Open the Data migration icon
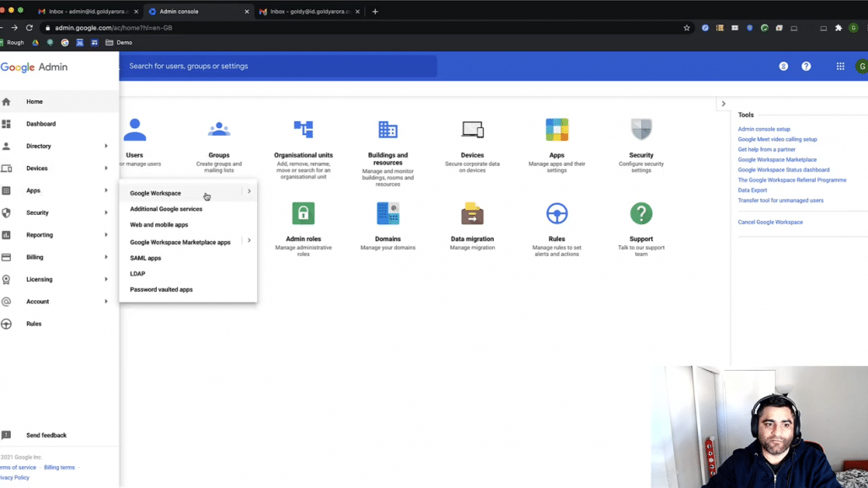 [472, 213]
